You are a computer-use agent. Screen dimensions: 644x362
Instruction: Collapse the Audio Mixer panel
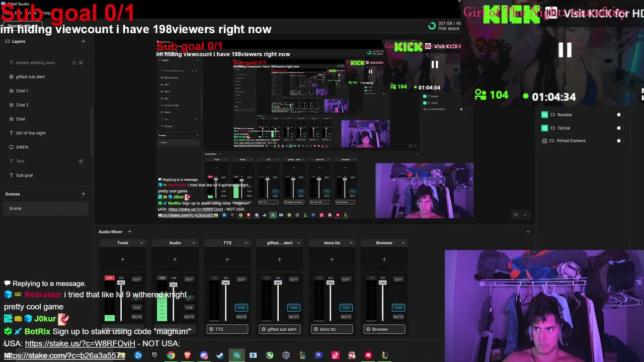point(528,232)
